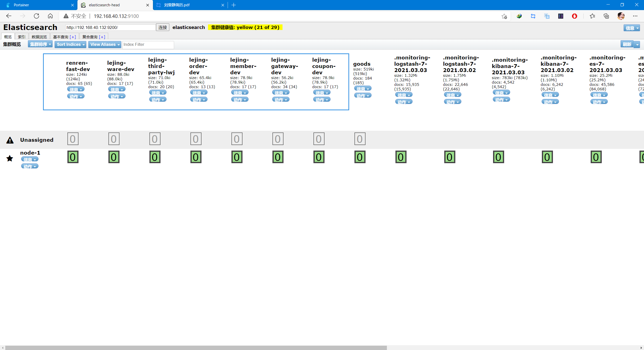644x350 pixels.
Task: Open 动作 dropdown for node-1
Action: tap(30, 166)
